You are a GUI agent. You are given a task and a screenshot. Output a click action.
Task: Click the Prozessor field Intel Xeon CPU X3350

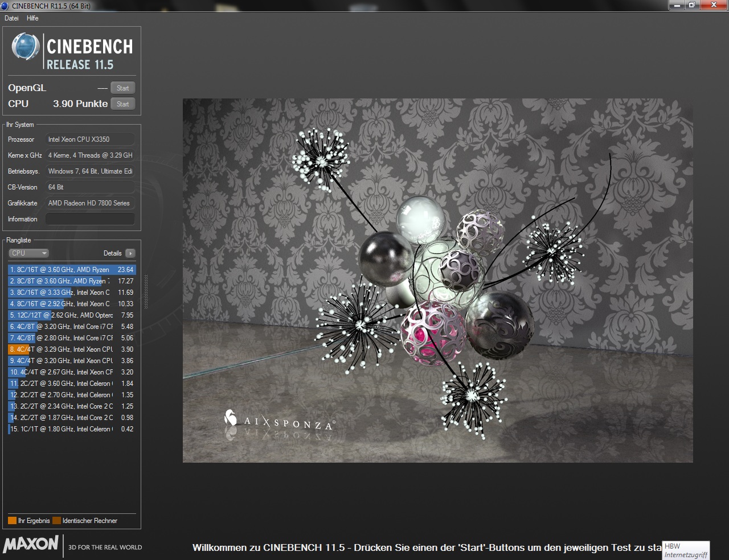[90, 139]
